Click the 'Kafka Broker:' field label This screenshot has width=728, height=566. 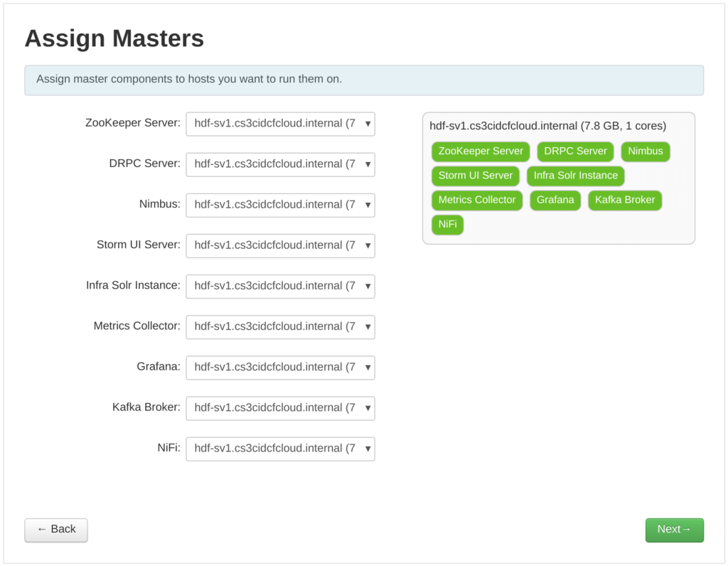(146, 407)
